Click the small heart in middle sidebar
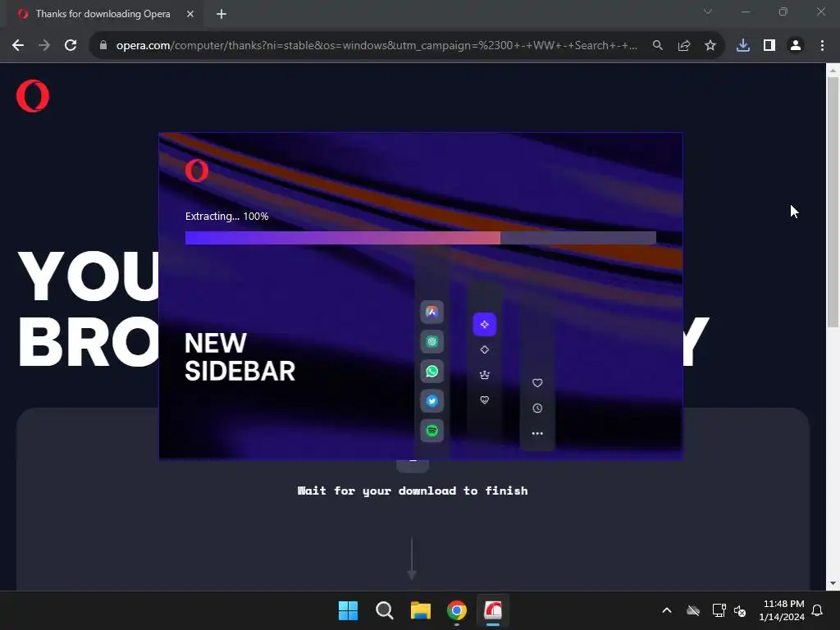 pos(485,399)
